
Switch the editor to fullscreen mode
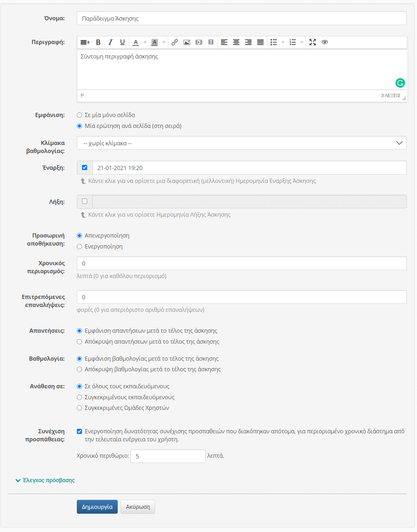tap(313, 42)
